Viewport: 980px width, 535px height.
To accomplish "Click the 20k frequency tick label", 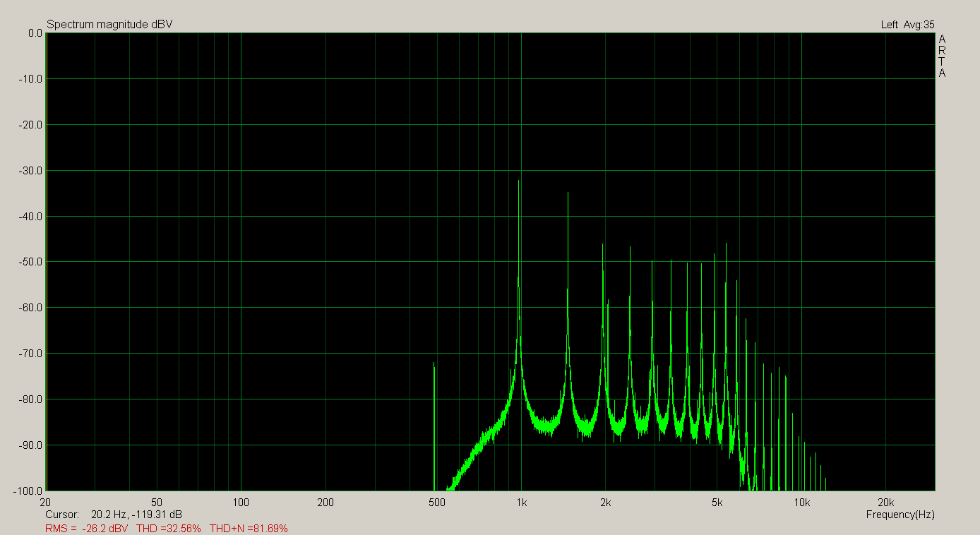I will click(x=885, y=503).
